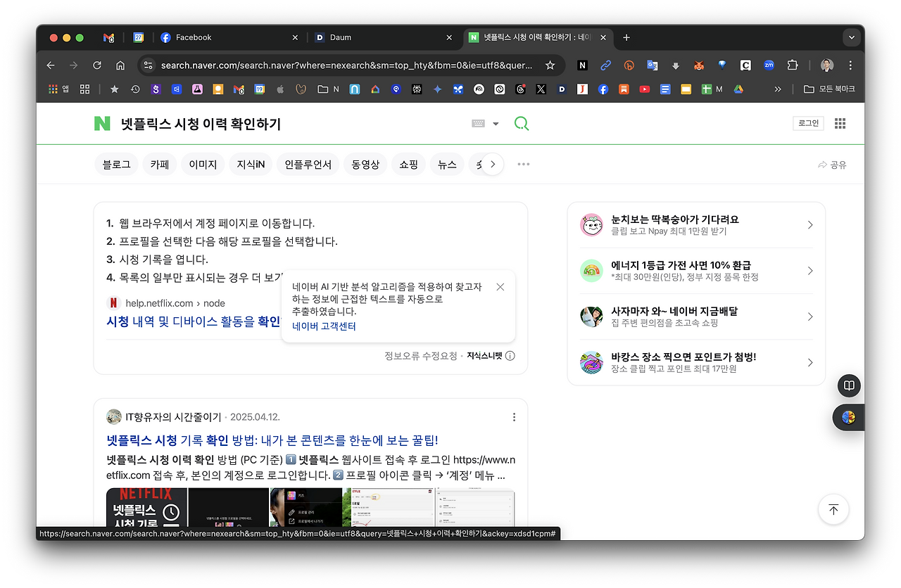The image size is (901, 588).
Task: Switch to the 뉴스 search tab
Action: pyautogui.click(x=447, y=165)
